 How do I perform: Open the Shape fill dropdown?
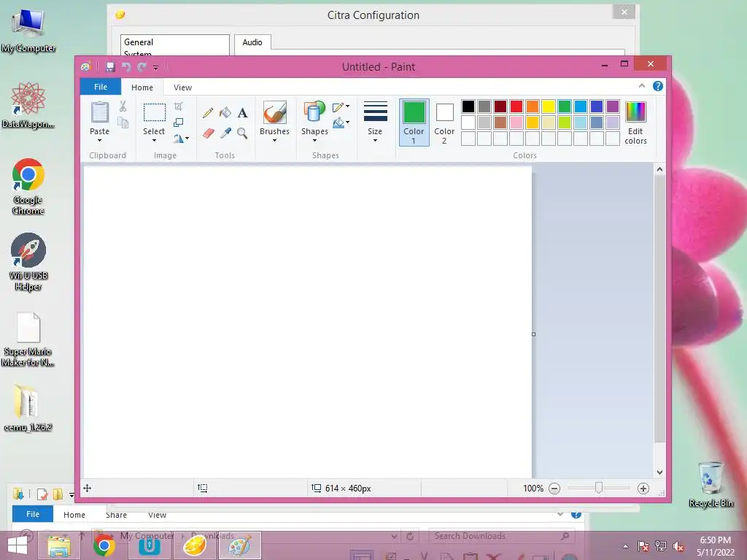[341, 122]
